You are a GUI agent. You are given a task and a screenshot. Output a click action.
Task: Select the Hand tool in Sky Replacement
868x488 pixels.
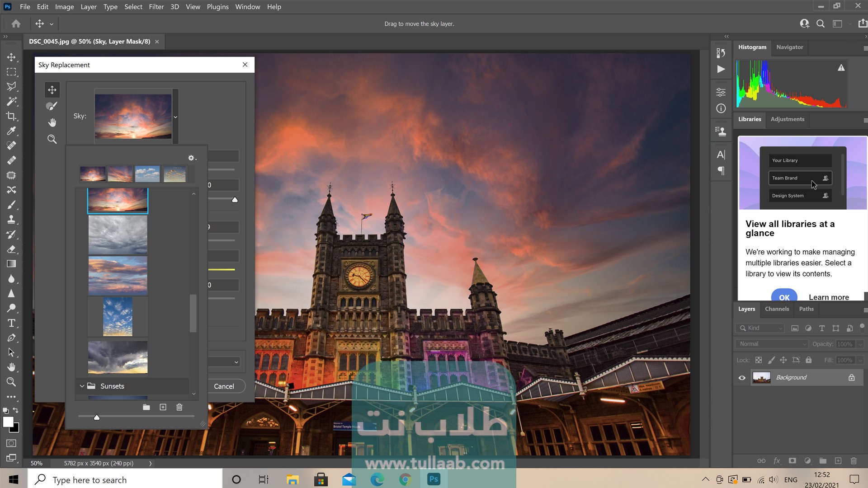(x=52, y=122)
